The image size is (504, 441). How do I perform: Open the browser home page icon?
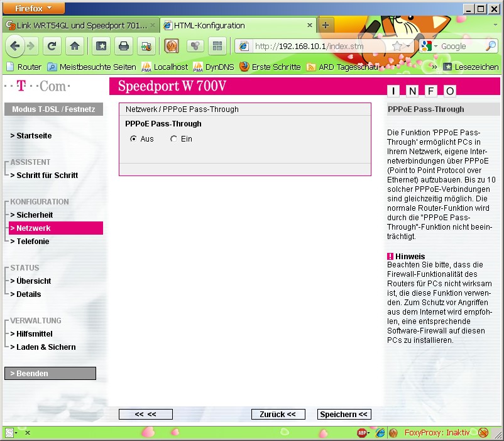75,47
